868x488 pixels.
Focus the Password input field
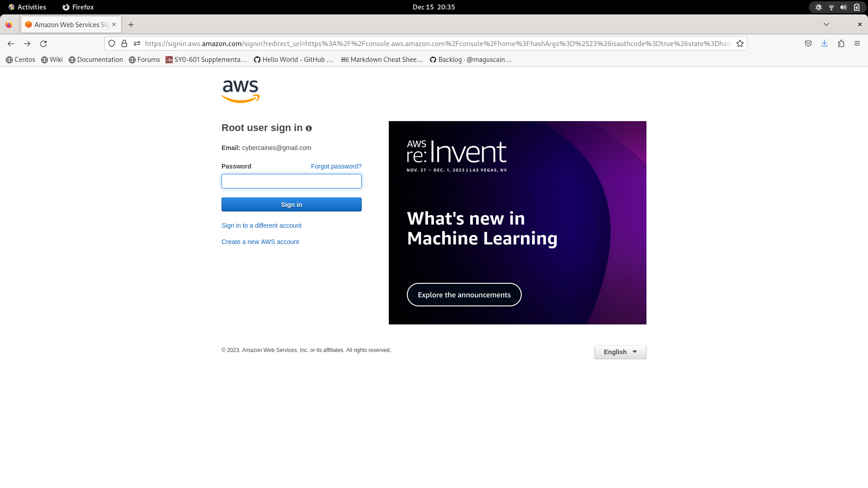pyautogui.click(x=292, y=181)
